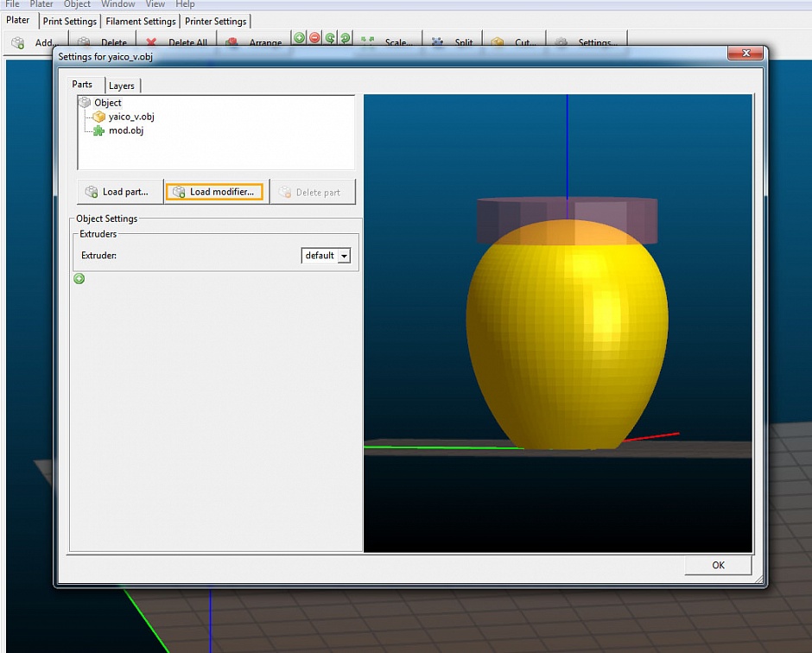812x653 pixels.
Task: Click OK to close the settings dialog
Action: 718,565
